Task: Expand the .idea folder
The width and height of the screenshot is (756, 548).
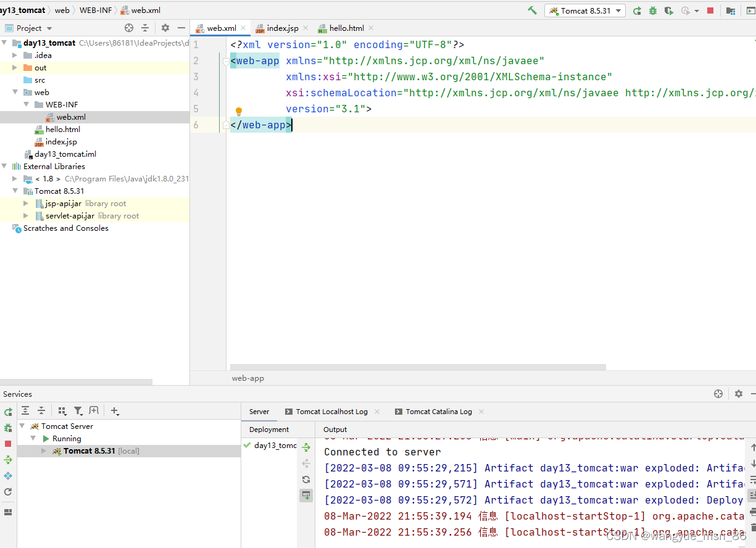Action: (15, 56)
